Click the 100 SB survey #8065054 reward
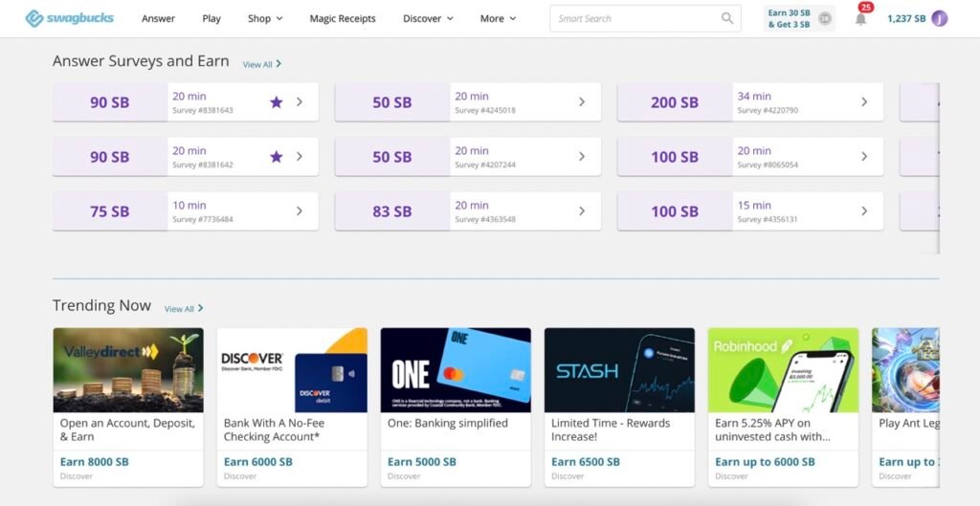Viewport: 980px width, 506px height. click(x=675, y=157)
